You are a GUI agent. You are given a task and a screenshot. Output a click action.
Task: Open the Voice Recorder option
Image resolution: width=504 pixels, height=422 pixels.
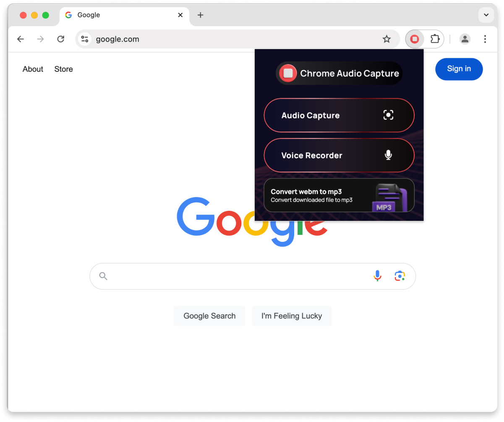pyautogui.click(x=339, y=155)
